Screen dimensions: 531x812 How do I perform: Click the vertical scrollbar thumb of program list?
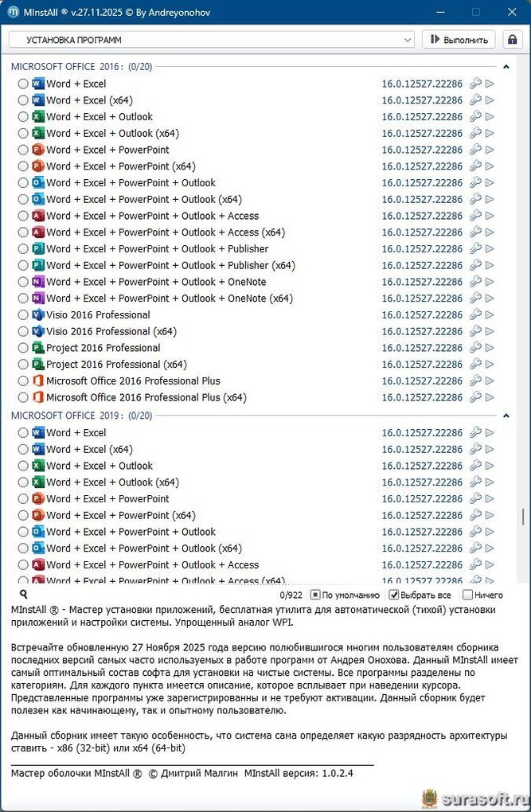click(525, 517)
